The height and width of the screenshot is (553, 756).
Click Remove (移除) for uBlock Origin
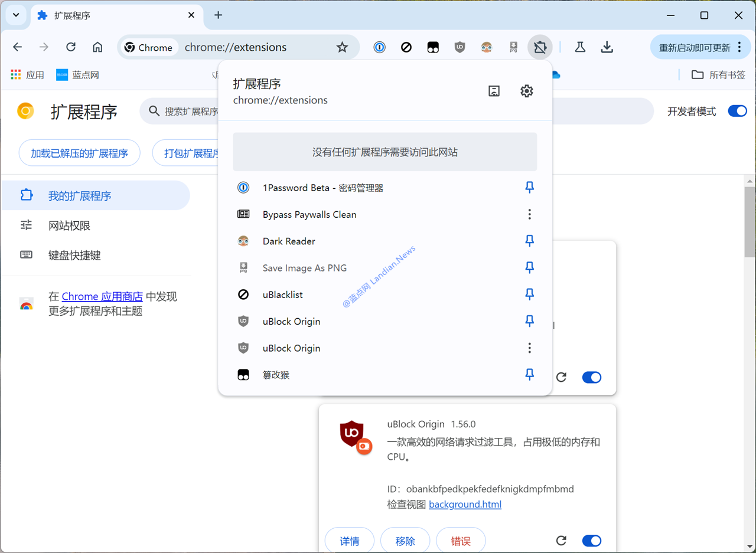click(405, 541)
